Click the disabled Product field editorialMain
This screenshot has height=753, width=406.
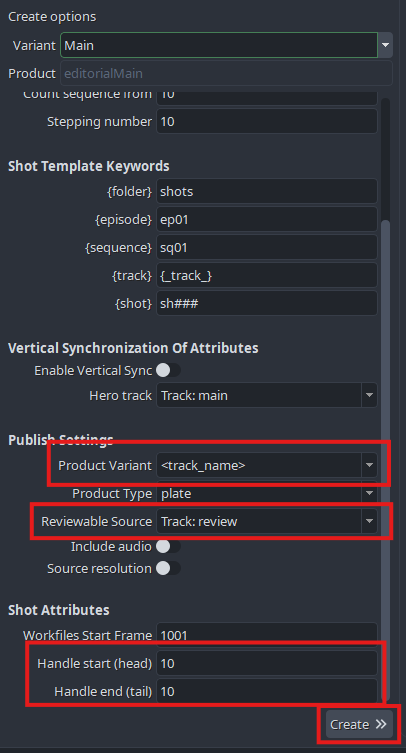226,73
